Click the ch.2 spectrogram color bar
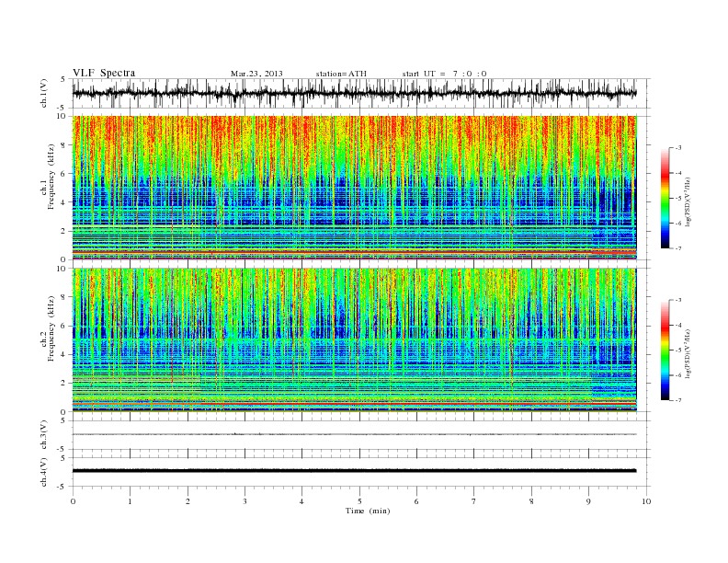This screenshot has width=728, height=563. coord(665,350)
